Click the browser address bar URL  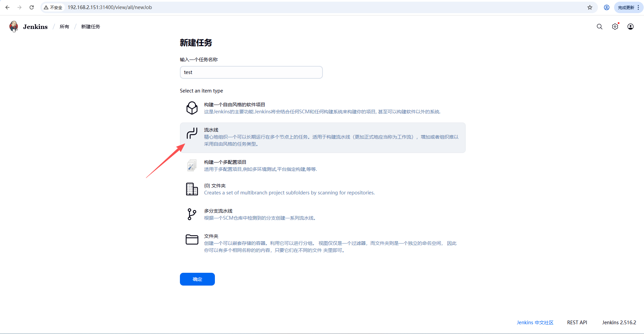click(x=110, y=7)
